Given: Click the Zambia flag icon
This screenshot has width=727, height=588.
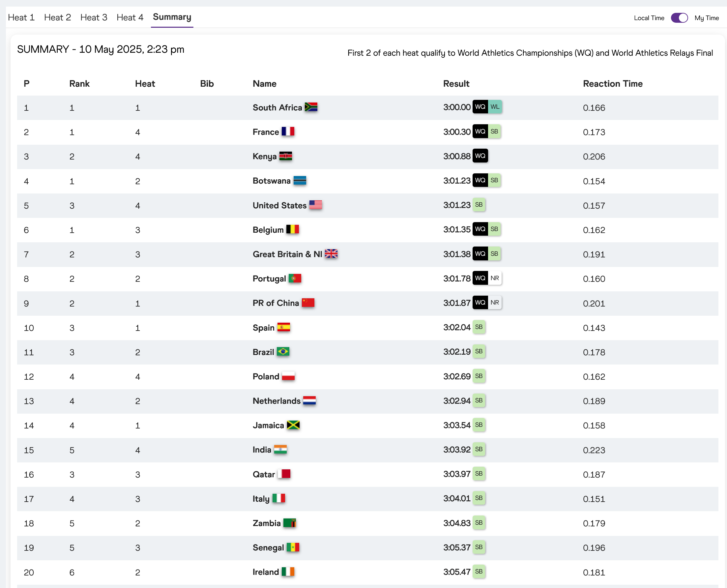Looking at the screenshot, I should pos(289,523).
